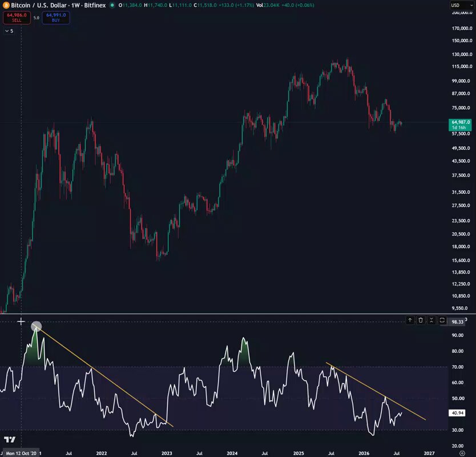The image size is (476, 457).
Task: Click the 2023 label on time axis
Action: pyautogui.click(x=167, y=453)
